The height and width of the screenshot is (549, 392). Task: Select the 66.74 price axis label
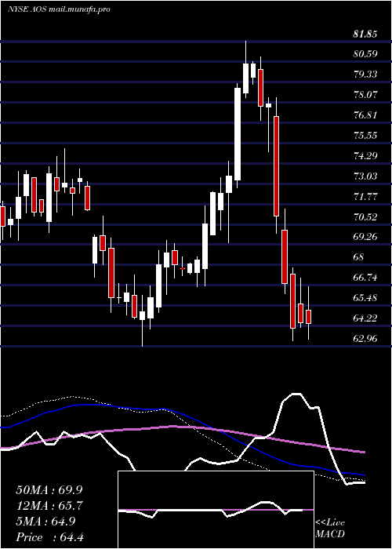tap(365, 278)
